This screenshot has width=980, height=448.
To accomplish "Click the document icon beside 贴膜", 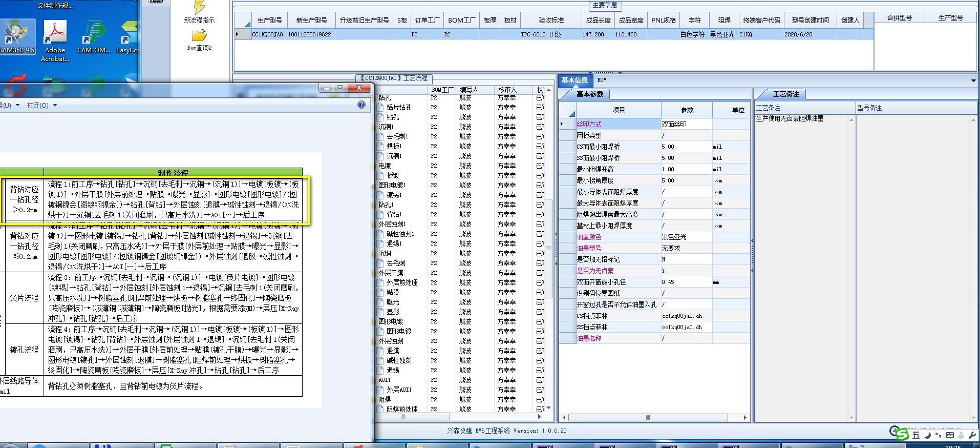I will tap(380, 292).
